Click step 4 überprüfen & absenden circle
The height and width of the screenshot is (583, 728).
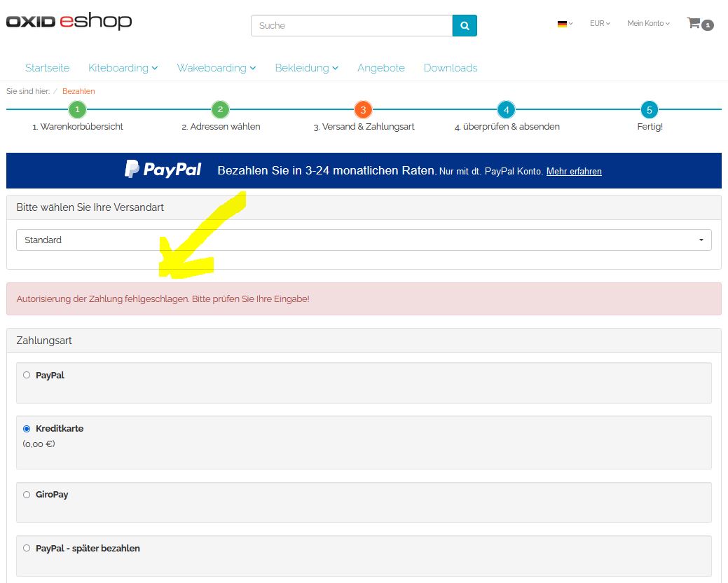click(506, 109)
